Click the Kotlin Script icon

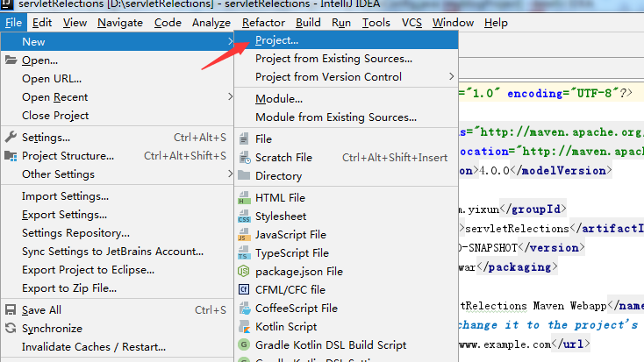point(244,327)
